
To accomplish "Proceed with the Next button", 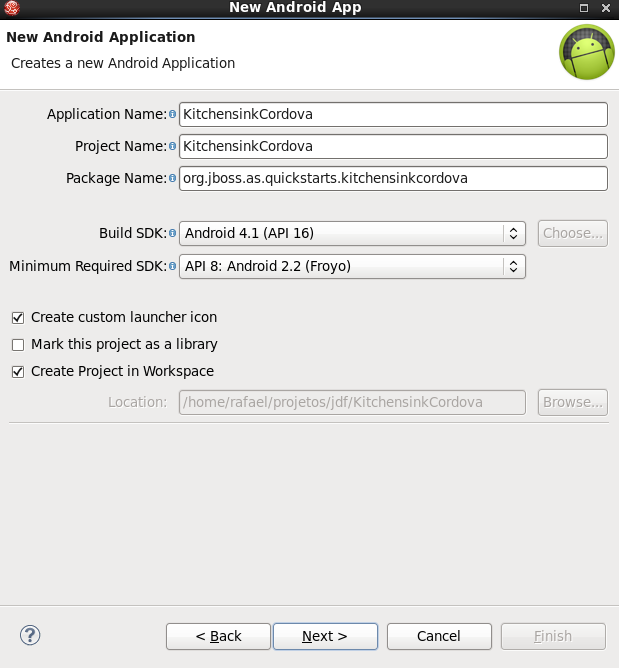I will 325,636.
